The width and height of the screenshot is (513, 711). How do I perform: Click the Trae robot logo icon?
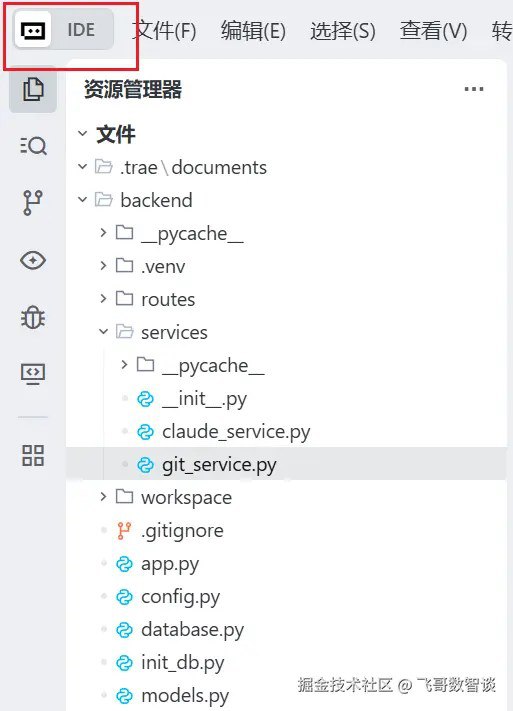coord(33,30)
